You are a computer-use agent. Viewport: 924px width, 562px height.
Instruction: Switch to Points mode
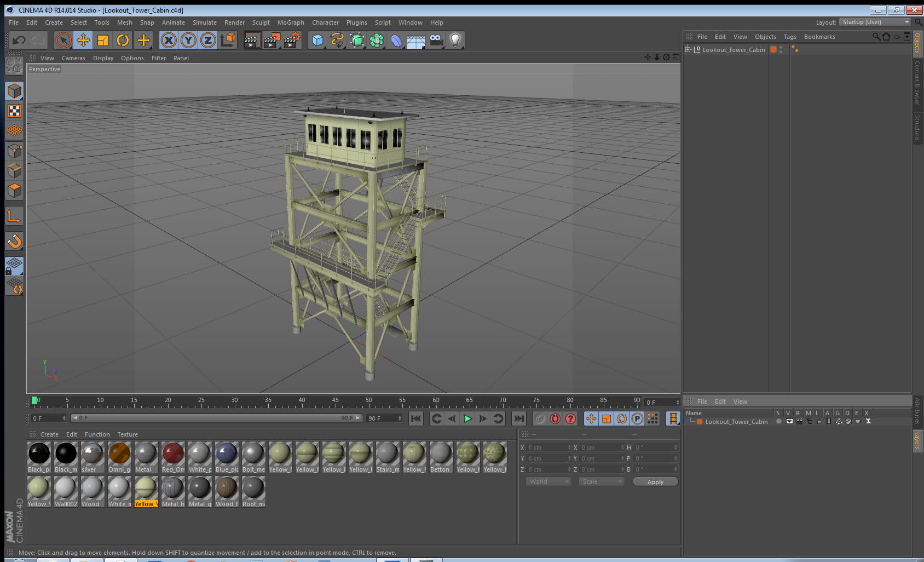(14, 151)
